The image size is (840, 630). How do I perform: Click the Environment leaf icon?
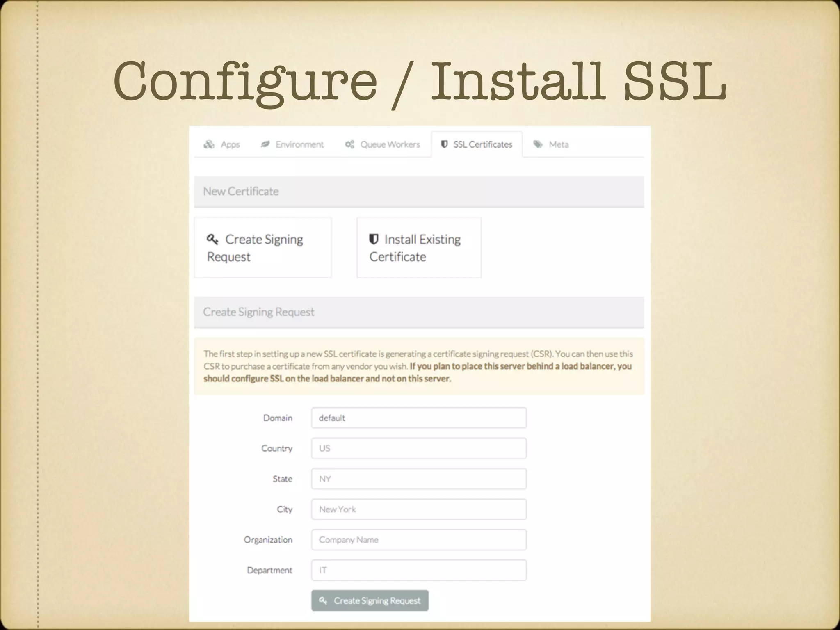pyautogui.click(x=265, y=144)
